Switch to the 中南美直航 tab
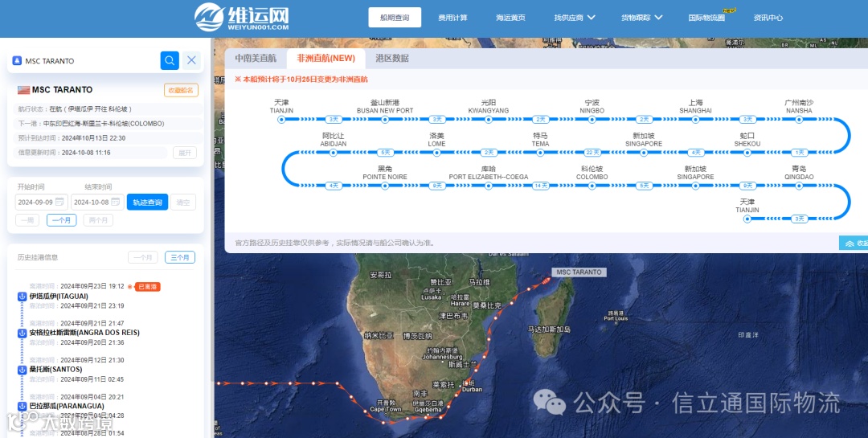The height and width of the screenshot is (438, 868). pos(256,58)
